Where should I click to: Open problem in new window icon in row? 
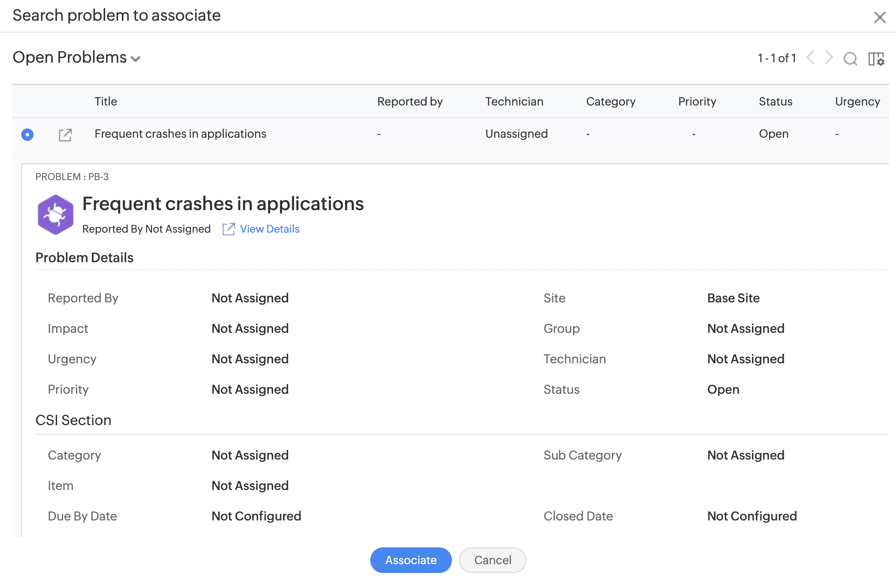pos(65,135)
